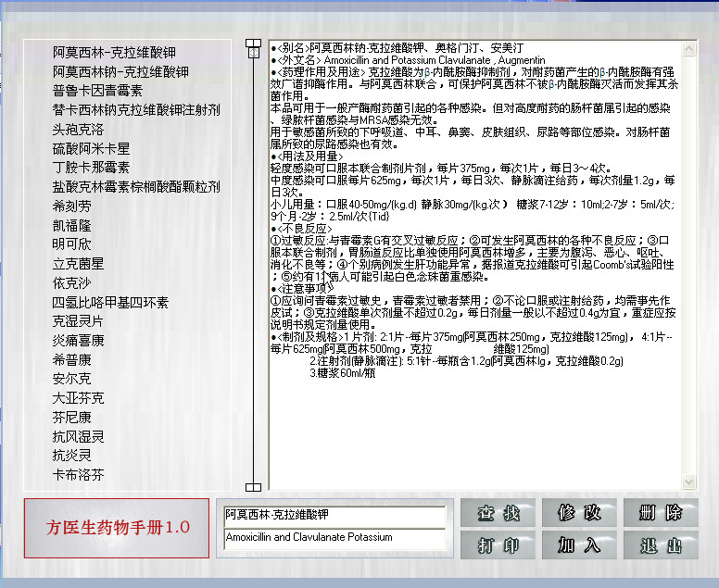Select 炎痛喜康 in drug list

[78, 341]
